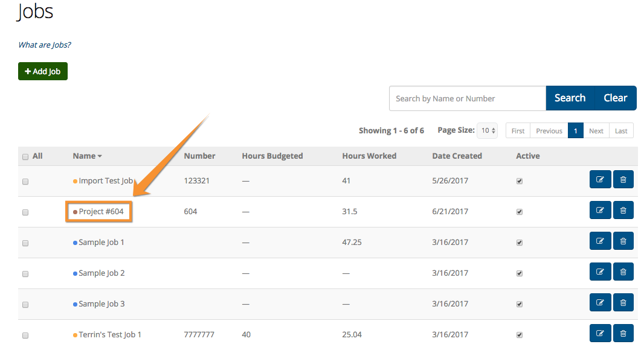Edit the Sample Job 3 entry
The height and width of the screenshot is (353, 644).
(x=600, y=302)
